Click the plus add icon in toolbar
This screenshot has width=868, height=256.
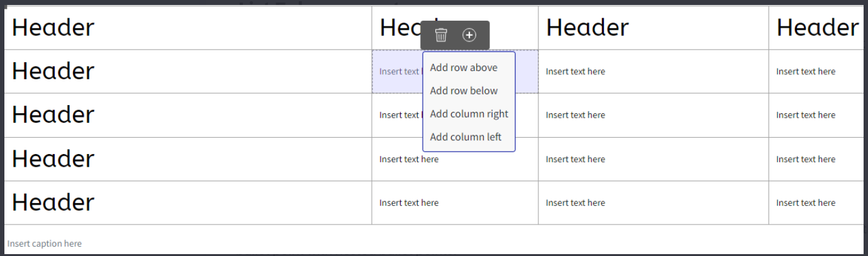(x=469, y=35)
